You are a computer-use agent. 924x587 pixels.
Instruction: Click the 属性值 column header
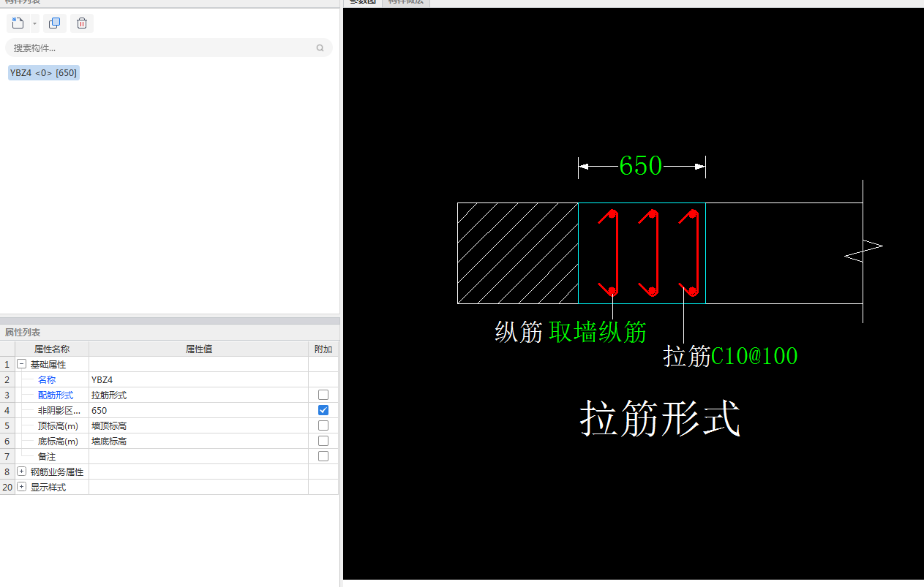pyautogui.click(x=198, y=349)
